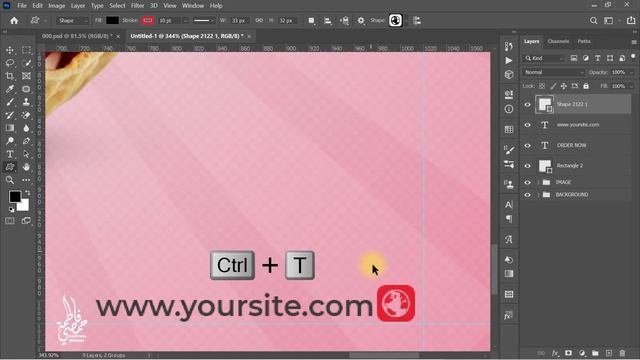Image resolution: width=640 pixels, height=360 pixels.
Task: Switch to the Channels tab
Action: (x=558, y=41)
